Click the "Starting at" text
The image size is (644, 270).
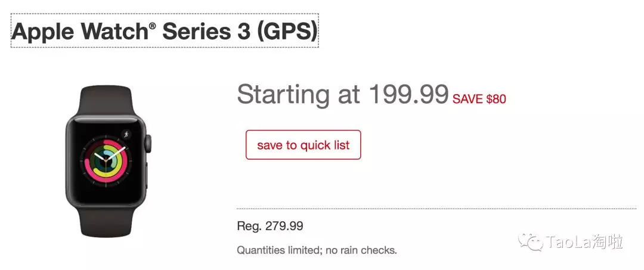pyautogui.click(x=298, y=94)
